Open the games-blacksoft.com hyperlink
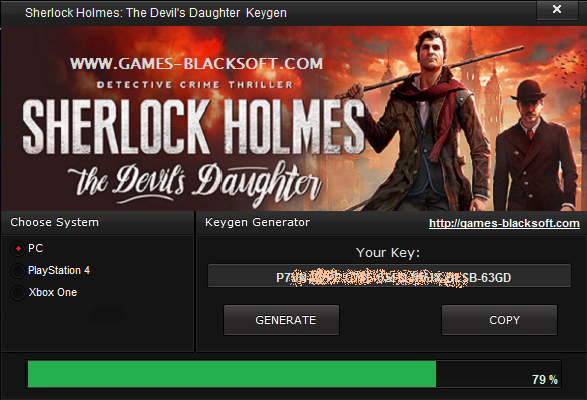 click(504, 223)
